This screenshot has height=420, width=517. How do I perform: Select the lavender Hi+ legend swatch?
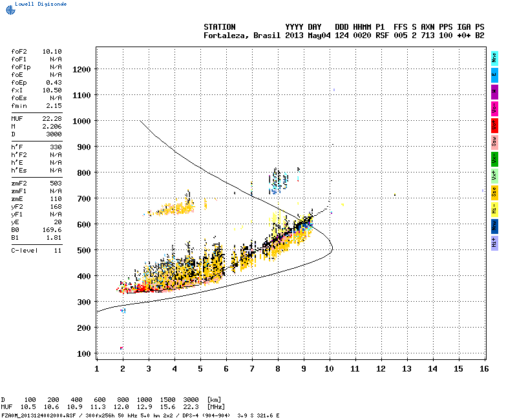pos(494,244)
